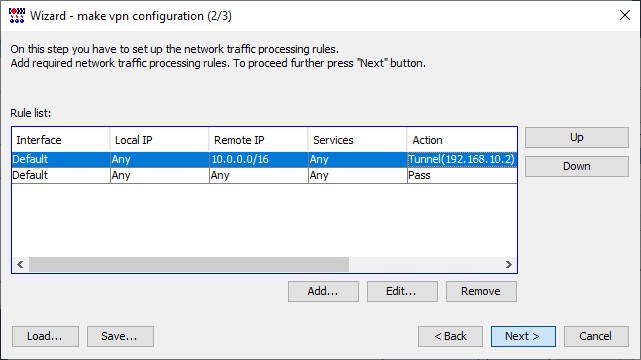The width and height of the screenshot is (641, 360).
Task: Edit the selected rule
Action: click(402, 291)
